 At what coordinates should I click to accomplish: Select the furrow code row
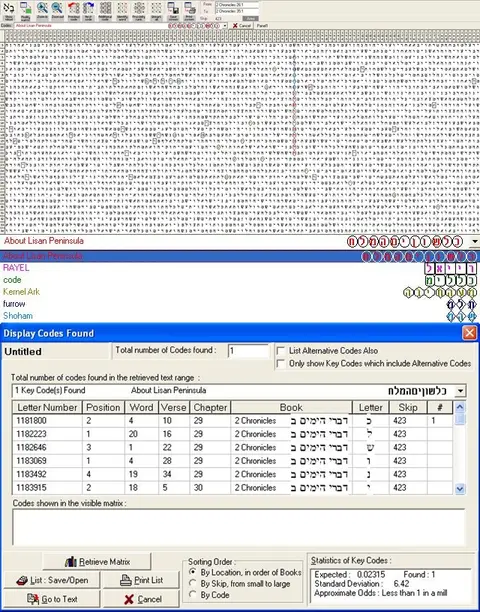pyautogui.click(x=240, y=304)
